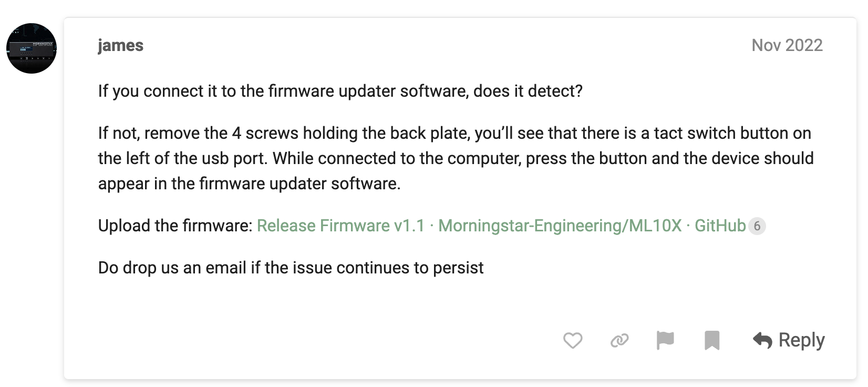Click the Morningstar-Engineering/ML10X portion of the link
The width and height of the screenshot is (868, 387).
pos(560,226)
